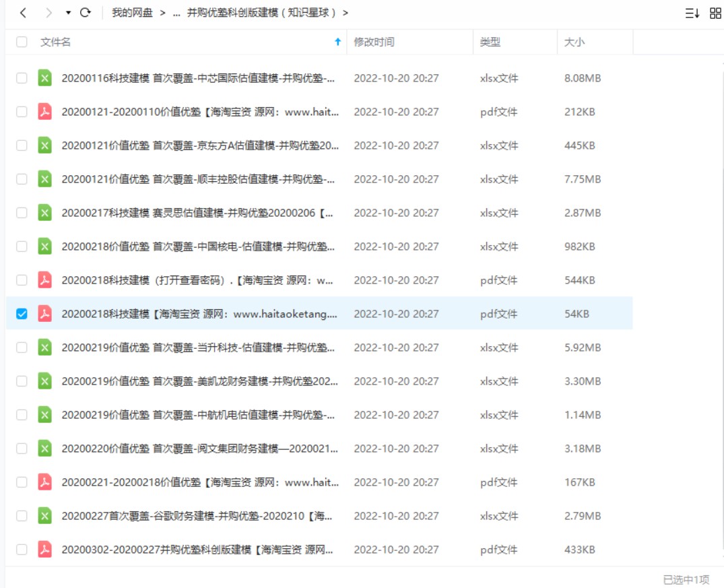Click the xlsx icon of 中航机电 file
The image size is (724, 588).
tap(45, 415)
